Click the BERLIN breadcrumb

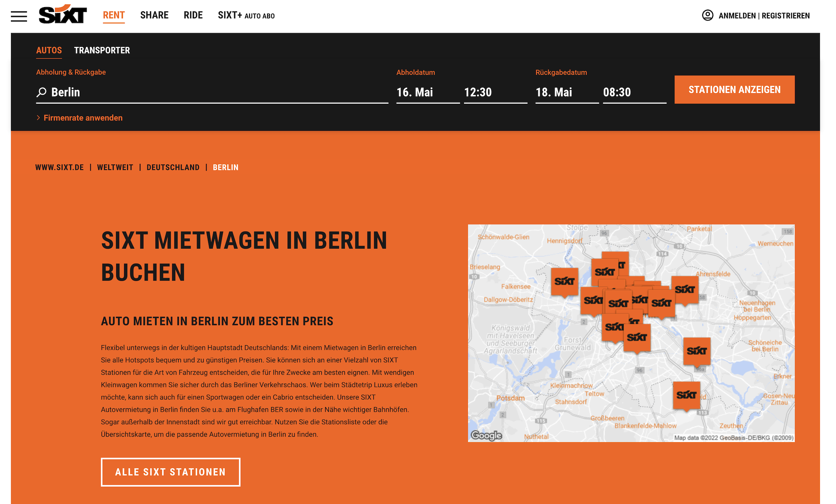point(226,168)
